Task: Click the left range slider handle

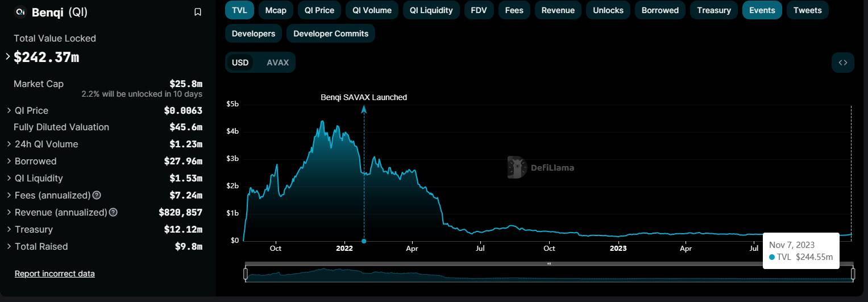Action: point(246,274)
